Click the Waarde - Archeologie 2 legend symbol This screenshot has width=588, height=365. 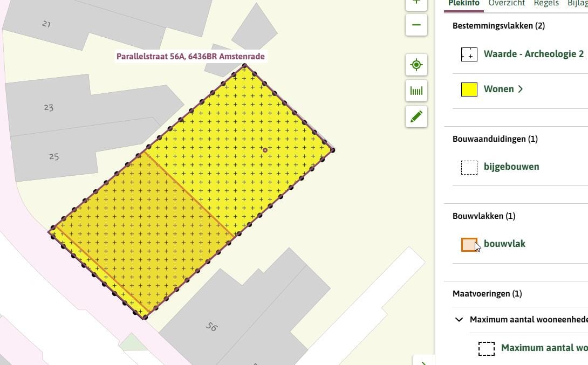coord(469,54)
